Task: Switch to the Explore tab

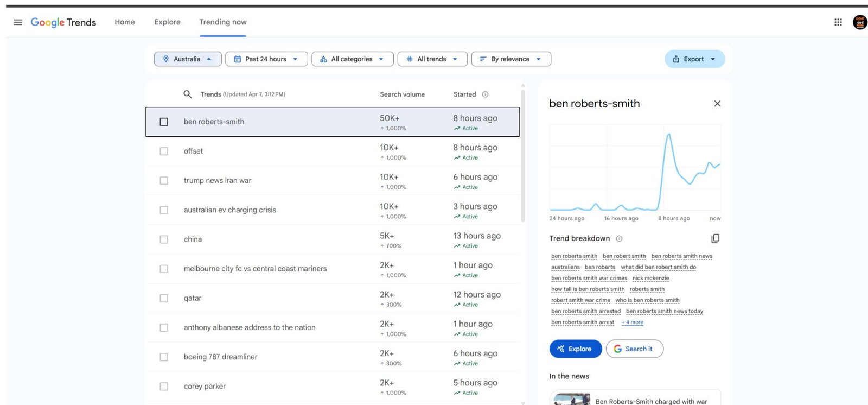Action: 167,22
